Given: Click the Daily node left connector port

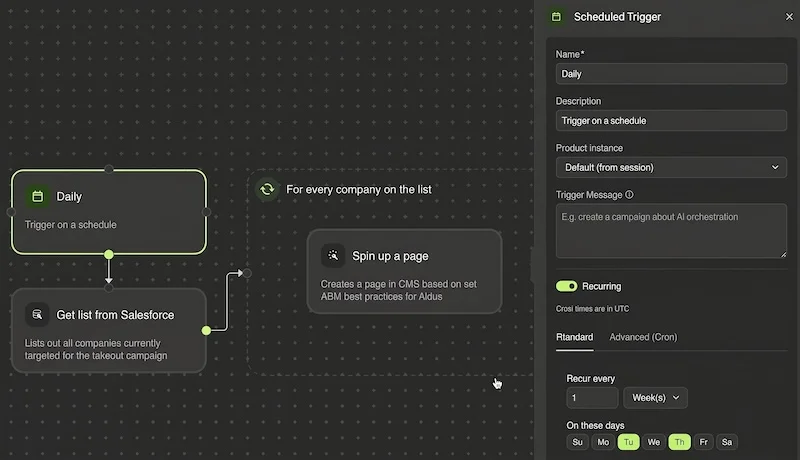Looking at the screenshot, I should [11, 212].
